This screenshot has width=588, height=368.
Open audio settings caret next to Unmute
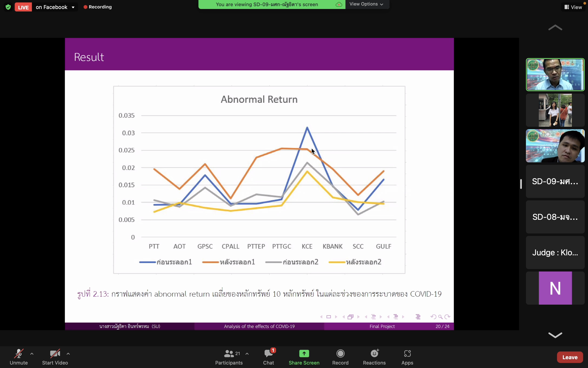pos(32,354)
